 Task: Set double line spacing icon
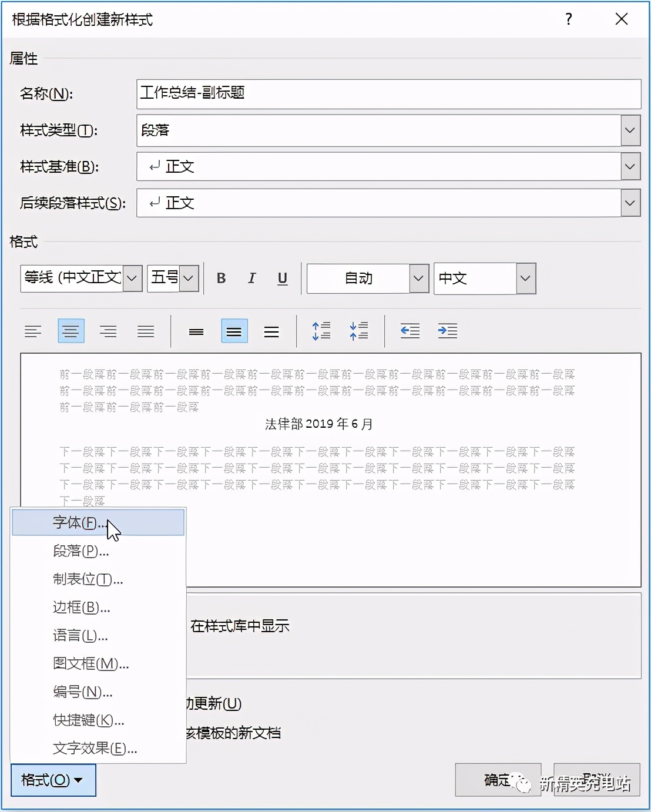pyautogui.click(x=271, y=331)
